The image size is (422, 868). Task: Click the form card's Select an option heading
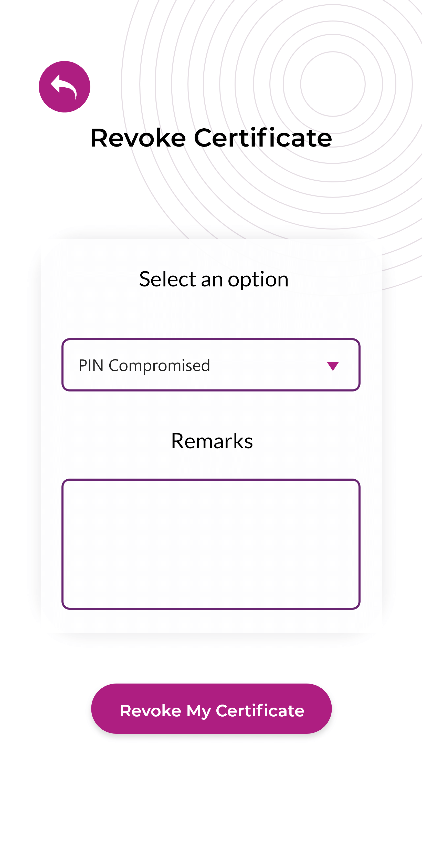pos(214,279)
